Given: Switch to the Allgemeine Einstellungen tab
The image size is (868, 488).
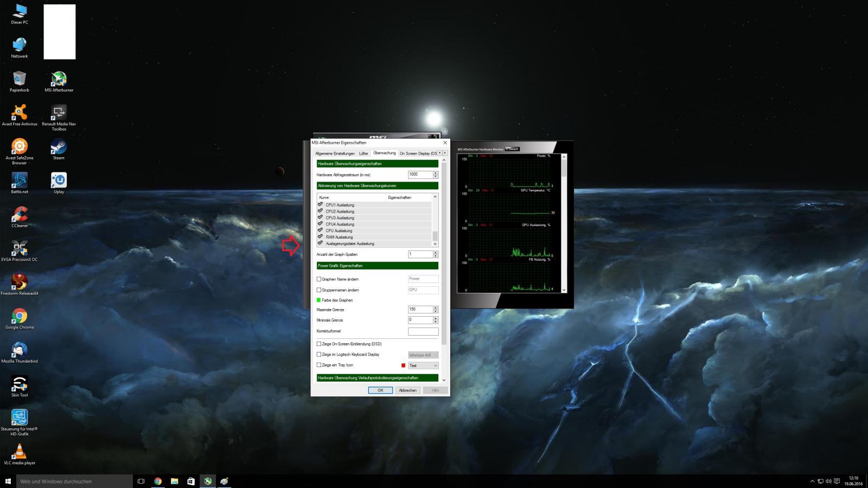Looking at the screenshot, I should pos(335,153).
